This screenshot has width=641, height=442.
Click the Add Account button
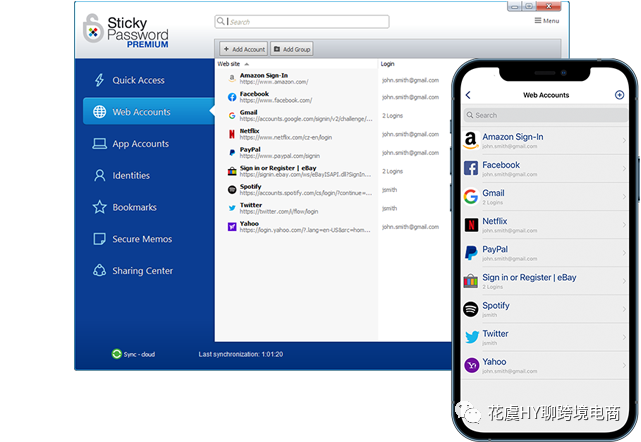coord(244,49)
